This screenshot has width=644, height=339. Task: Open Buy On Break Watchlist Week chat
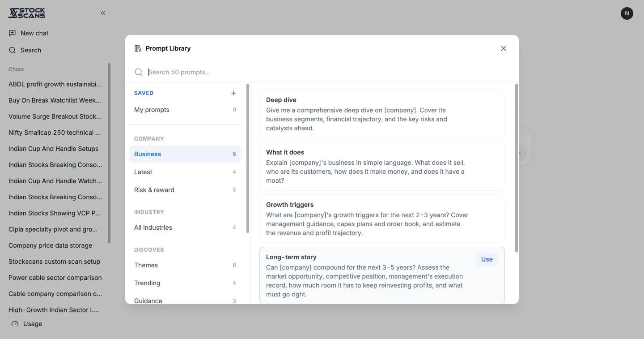point(55,100)
